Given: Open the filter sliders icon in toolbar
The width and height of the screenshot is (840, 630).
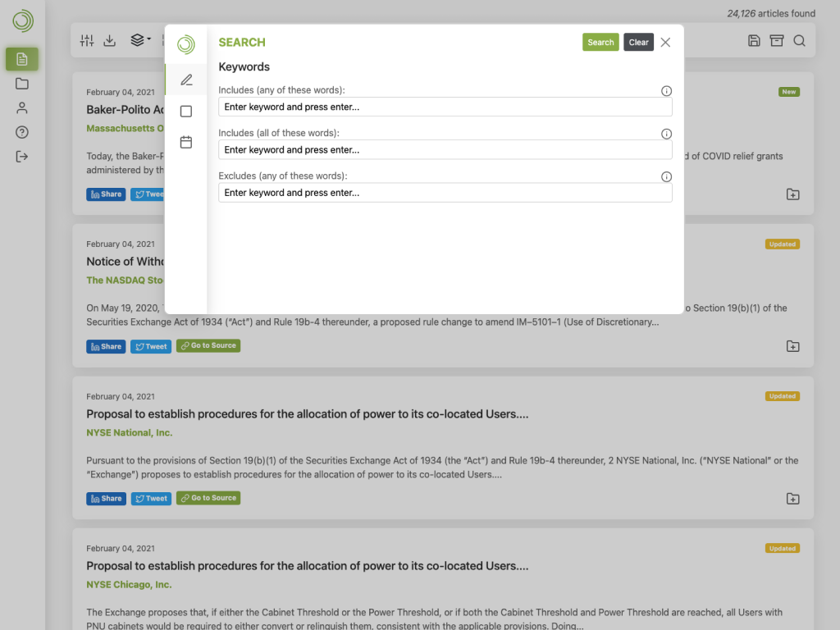Looking at the screenshot, I should click(87, 40).
